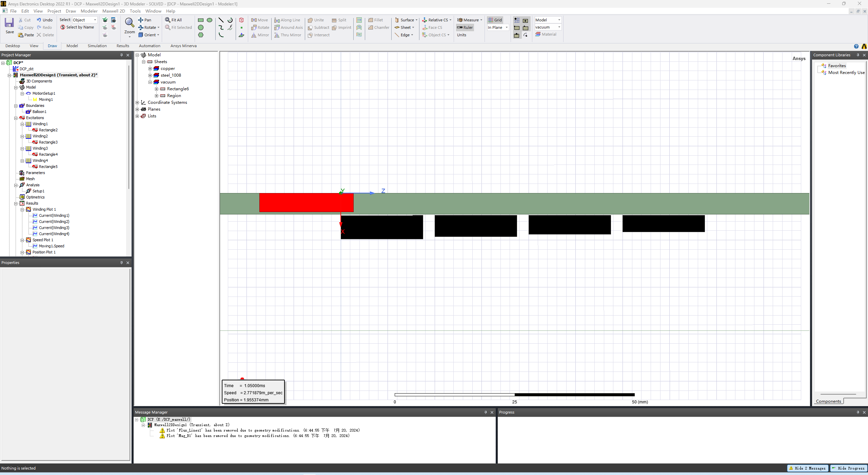Screen dimensions: 868x475
Task: Select the Pan tool
Action: click(145, 20)
